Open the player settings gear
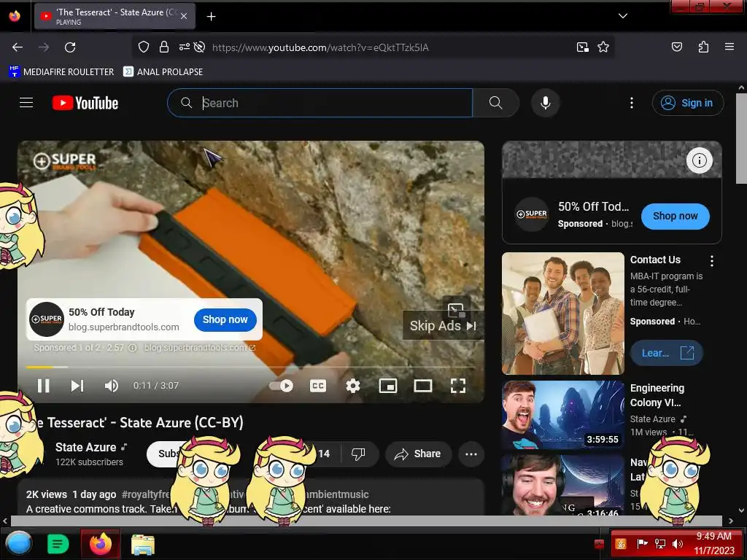747x560 pixels. 352,386
